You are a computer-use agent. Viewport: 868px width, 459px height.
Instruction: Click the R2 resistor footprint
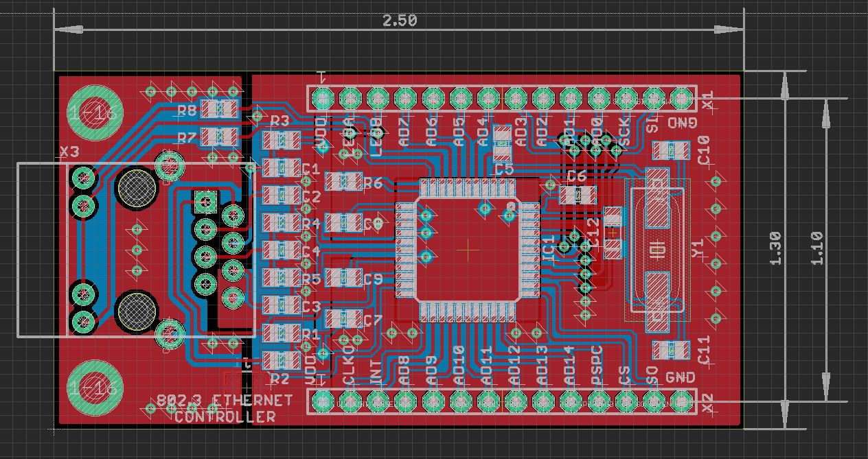pyautogui.click(x=280, y=360)
